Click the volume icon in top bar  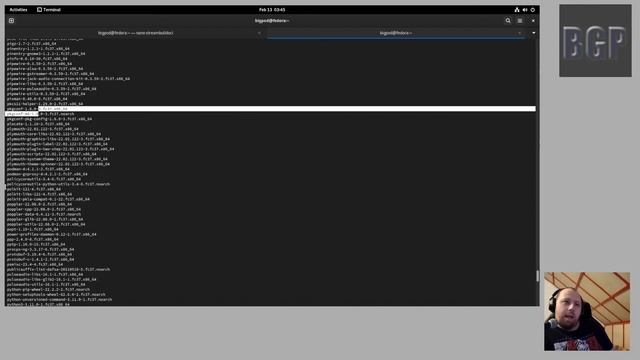pos(525,9)
